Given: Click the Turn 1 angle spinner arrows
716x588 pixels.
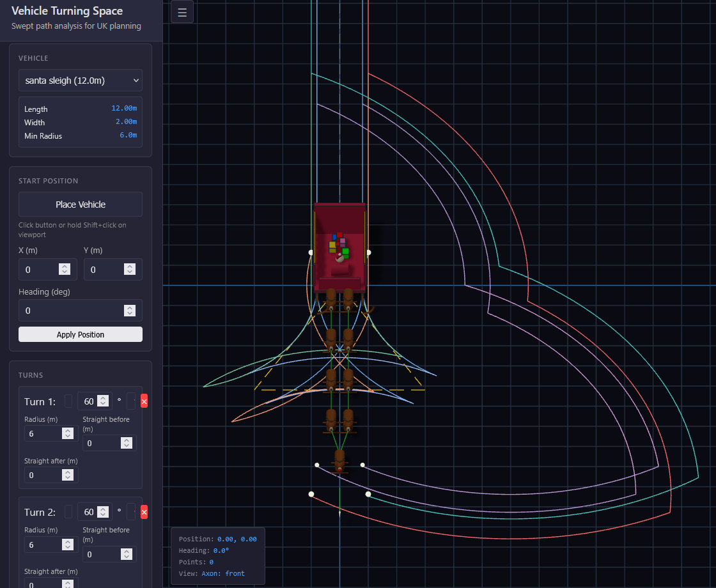Looking at the screenshot, I should pos(103,401).
